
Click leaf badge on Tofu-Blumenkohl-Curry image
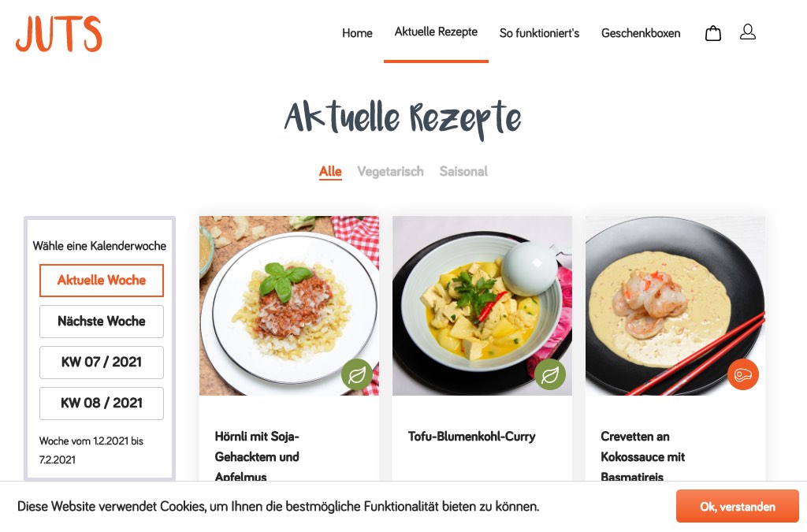[549, 374]
